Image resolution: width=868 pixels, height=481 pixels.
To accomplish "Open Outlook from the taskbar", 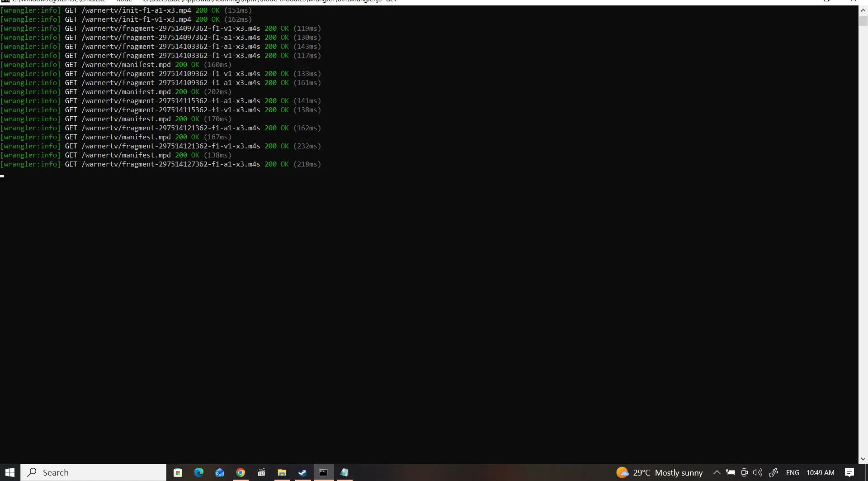I will click(219, 472).
